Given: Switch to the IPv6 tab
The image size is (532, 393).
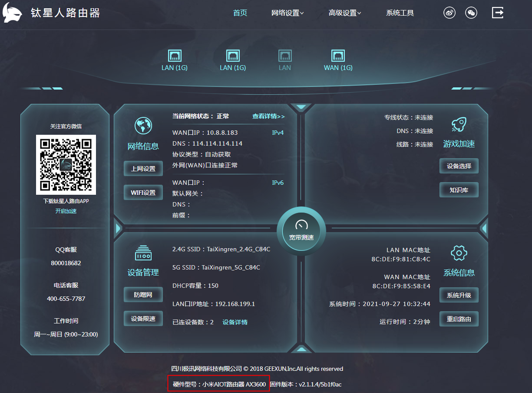Looking at the screenshot, I should (x=278, y=183).
